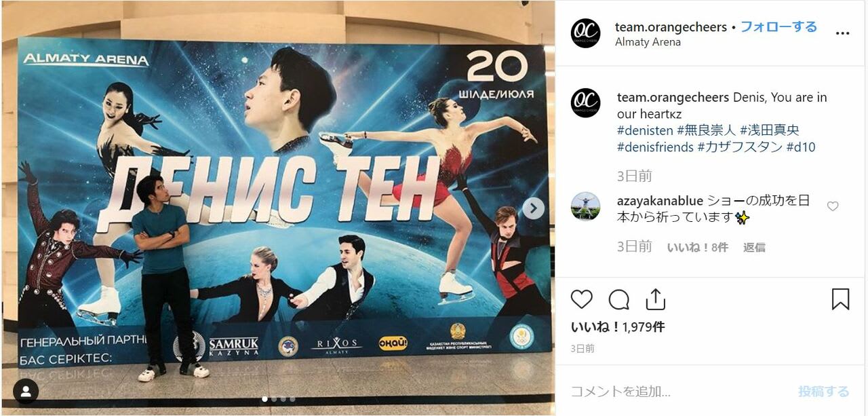Advance to next photo with carousel arrow
Viewport: 868px width, 416px height.
pyautogui.click(x=534, y=208)
